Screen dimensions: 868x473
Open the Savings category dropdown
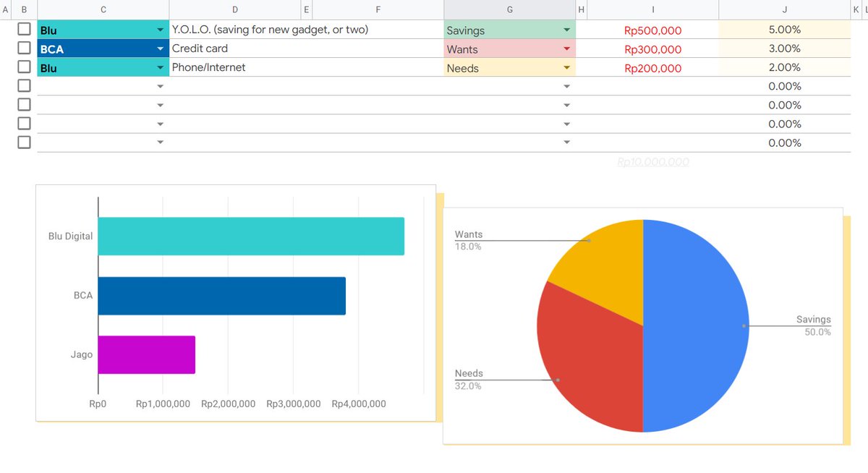pyautogui.click(x=567, y=30)
